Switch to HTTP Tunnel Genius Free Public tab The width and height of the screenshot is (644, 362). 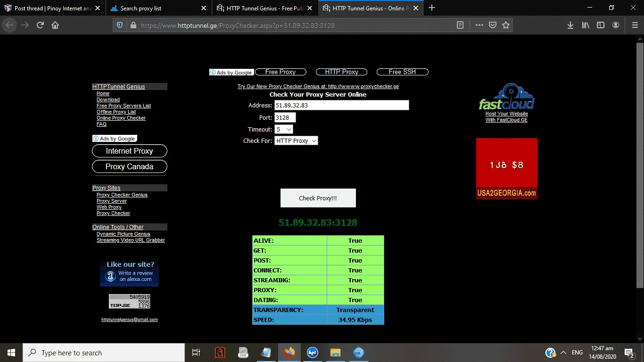tap(265, 8)
